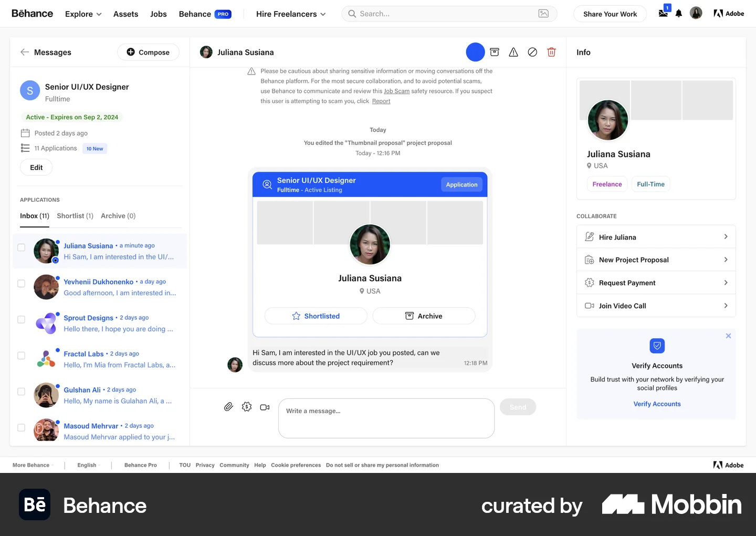Close the Verify Accounts card
This screenshot has height=536, width=756.
(x=728, y=336)
